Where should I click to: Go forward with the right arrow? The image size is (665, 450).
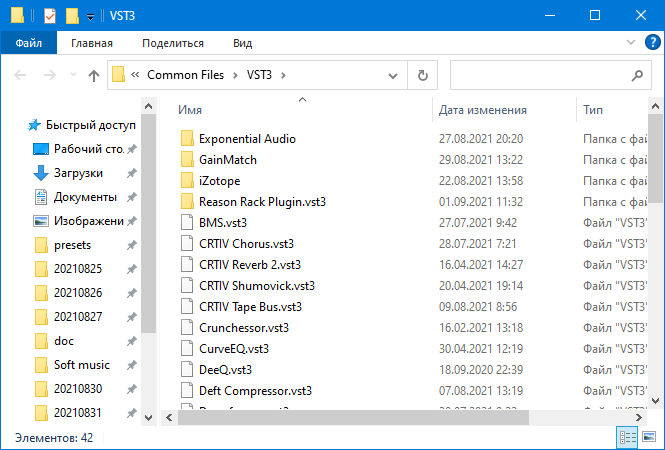tap(50, 75)
